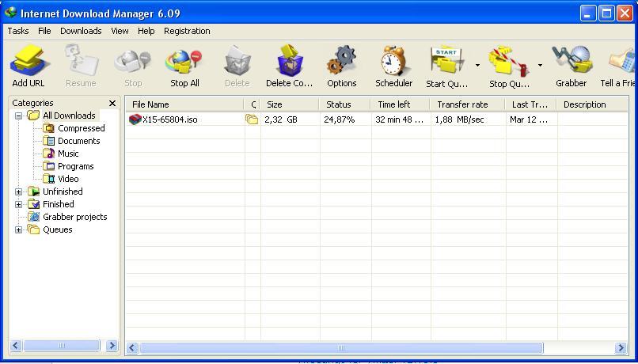Viewport: 638px width, 364px height.
Task: Click the File Name column header
Action: pos(184,104)
